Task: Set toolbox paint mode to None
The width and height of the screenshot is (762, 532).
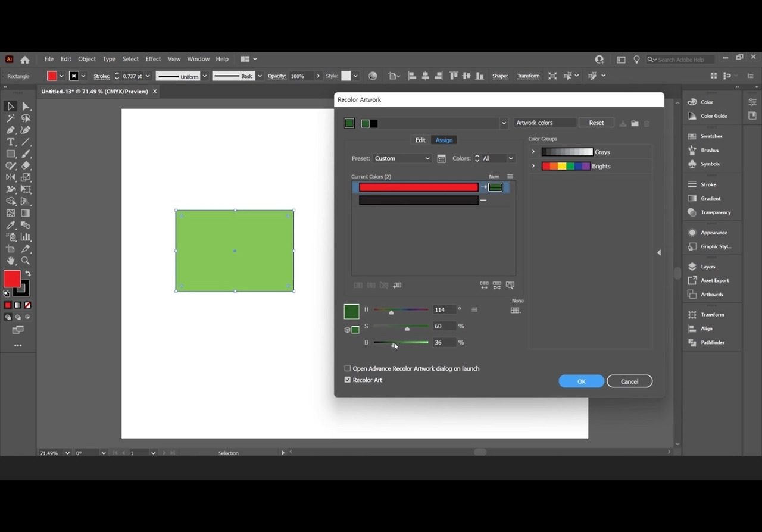Action: (x=27, y=305)
